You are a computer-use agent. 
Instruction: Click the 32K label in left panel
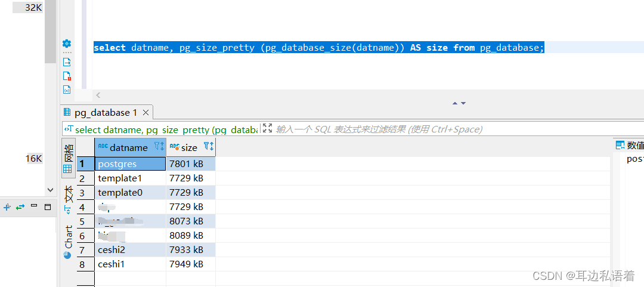point(33,7)
